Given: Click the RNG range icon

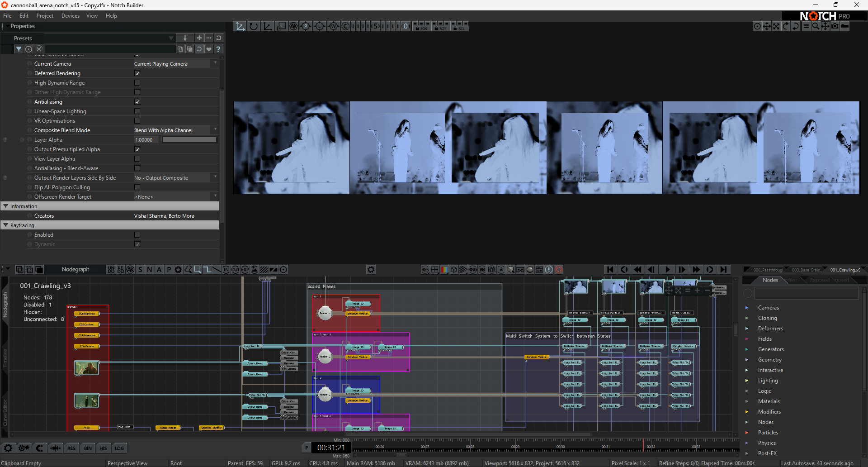Looking at the screenshot, I should coord(473,269).
